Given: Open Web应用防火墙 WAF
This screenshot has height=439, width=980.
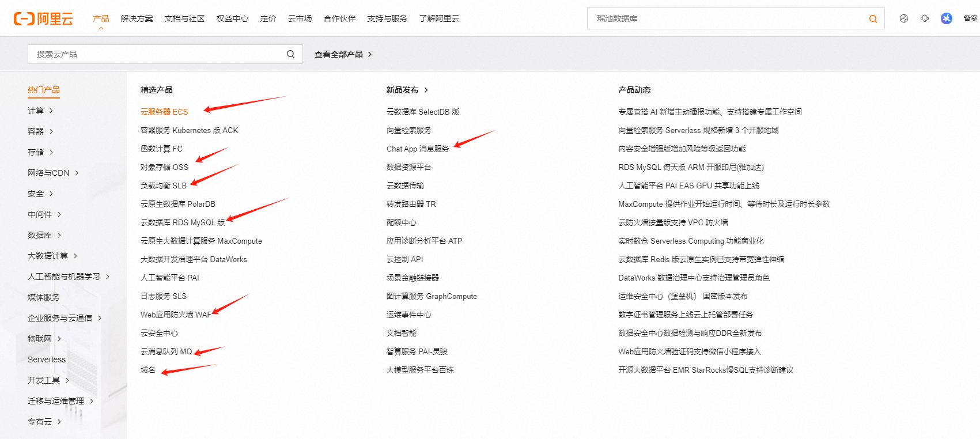Looking at the screenshot, I should pyautogui.click(x=176, y=315).
